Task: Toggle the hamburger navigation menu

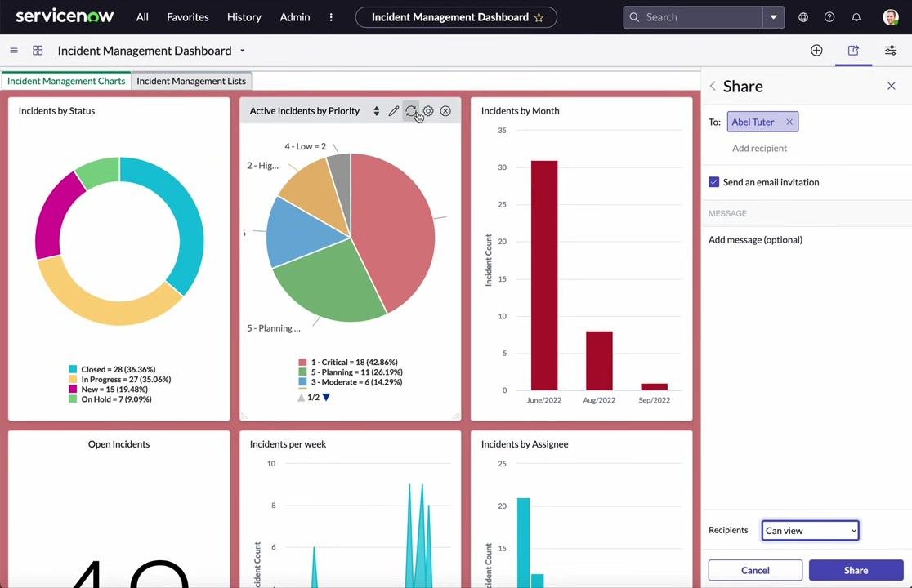Action: (x=14, y=51)
